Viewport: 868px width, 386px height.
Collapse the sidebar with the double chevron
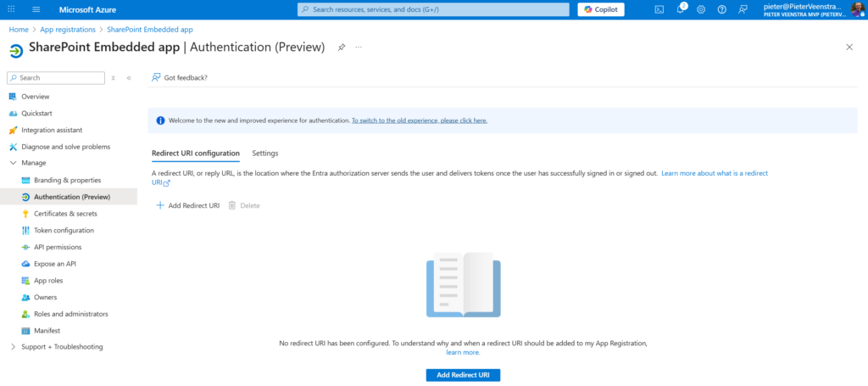pos(129,78)
